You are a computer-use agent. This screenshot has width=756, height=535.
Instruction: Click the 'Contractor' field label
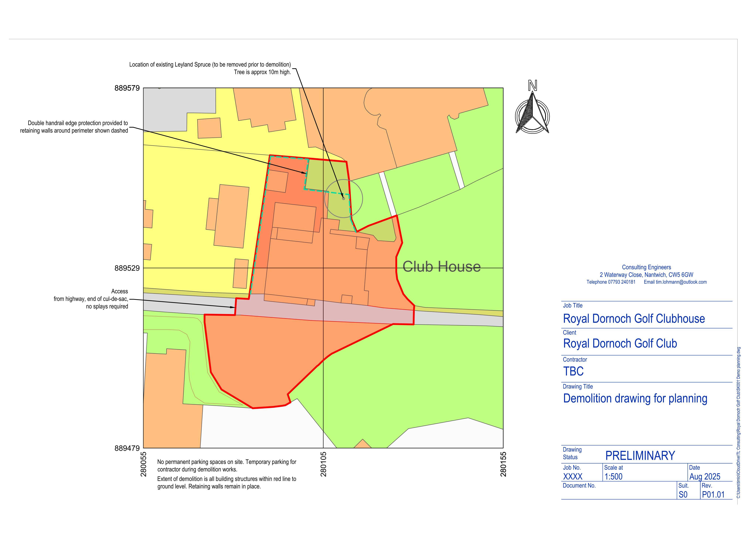(x=575, y=360)
